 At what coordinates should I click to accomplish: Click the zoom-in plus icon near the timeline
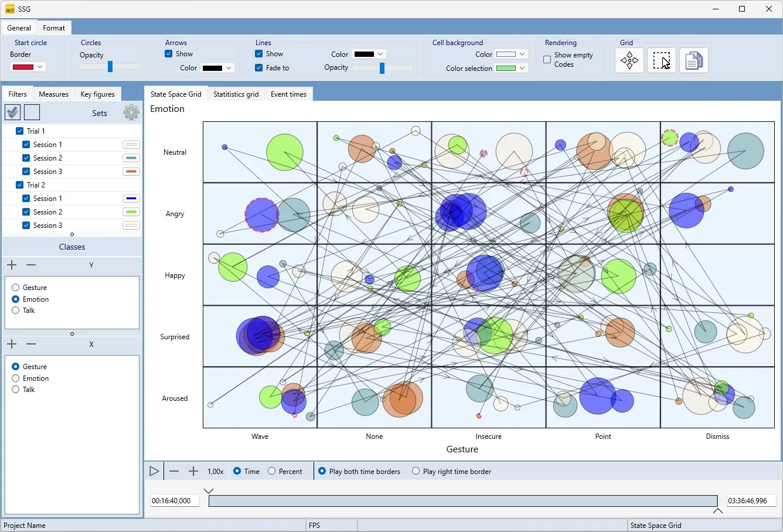click(x=194, y=470)
